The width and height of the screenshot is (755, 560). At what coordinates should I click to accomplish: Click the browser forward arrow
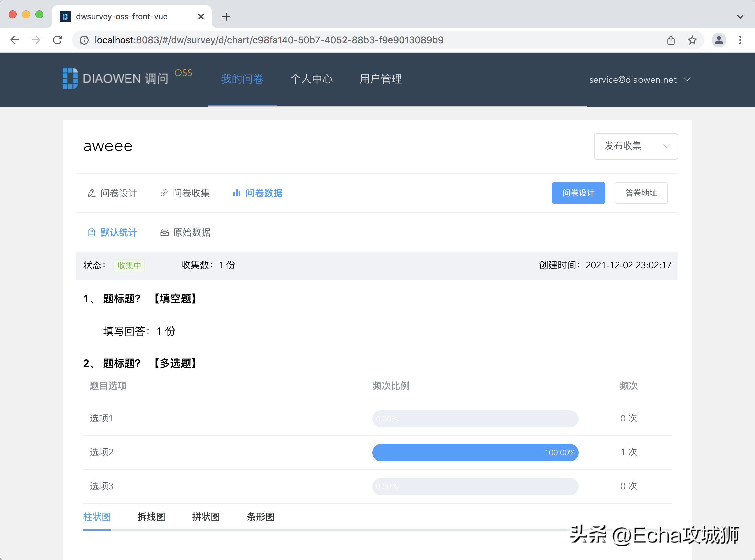(x=36, y=40)
